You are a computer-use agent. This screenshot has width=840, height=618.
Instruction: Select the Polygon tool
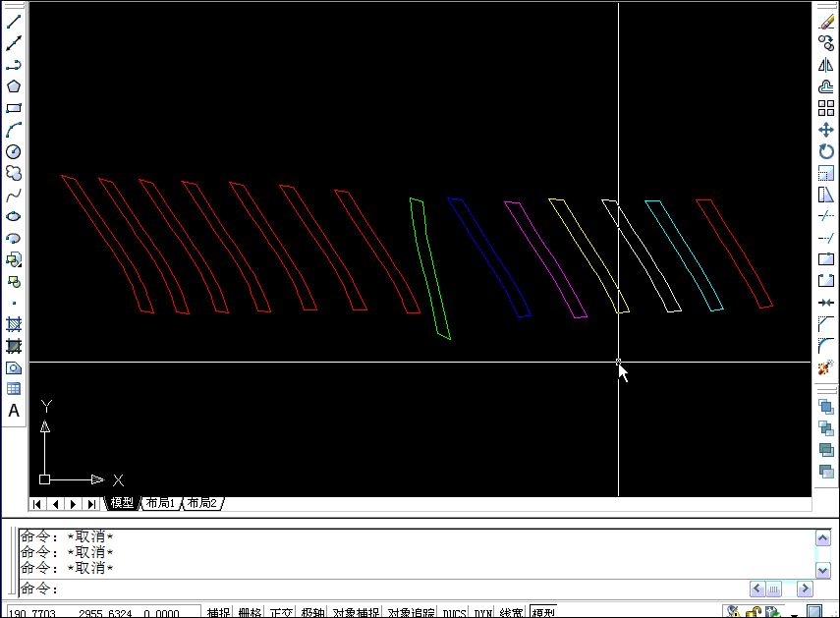13,85
